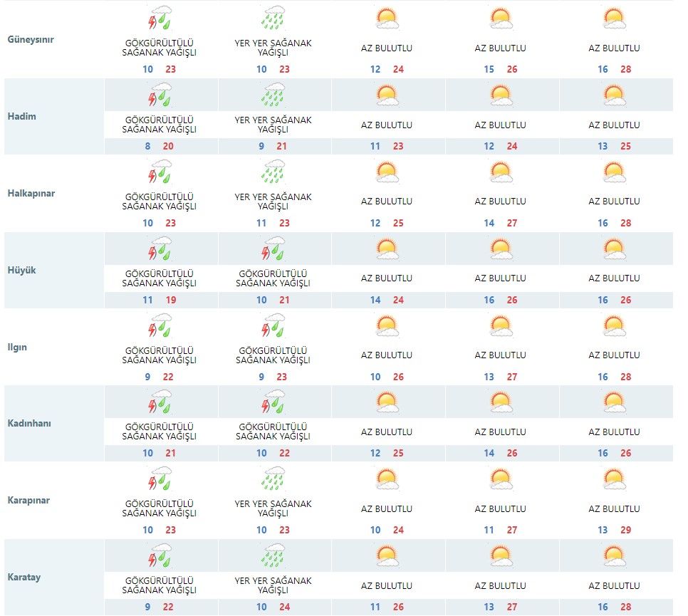This screenshot has width=688, height=616.
Task: Tap Hüyük's fifth-day partly cloudy sun icon
Action: coord(614,249)
